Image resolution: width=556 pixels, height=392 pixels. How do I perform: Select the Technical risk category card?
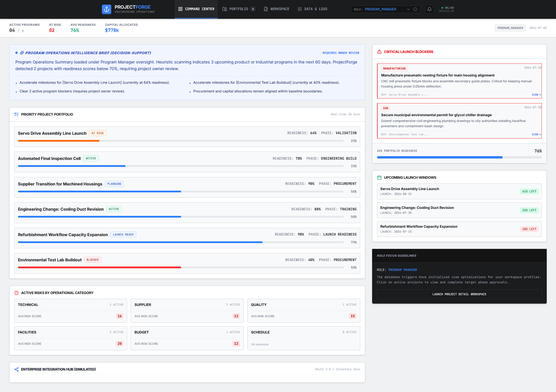tap(71, 311)
